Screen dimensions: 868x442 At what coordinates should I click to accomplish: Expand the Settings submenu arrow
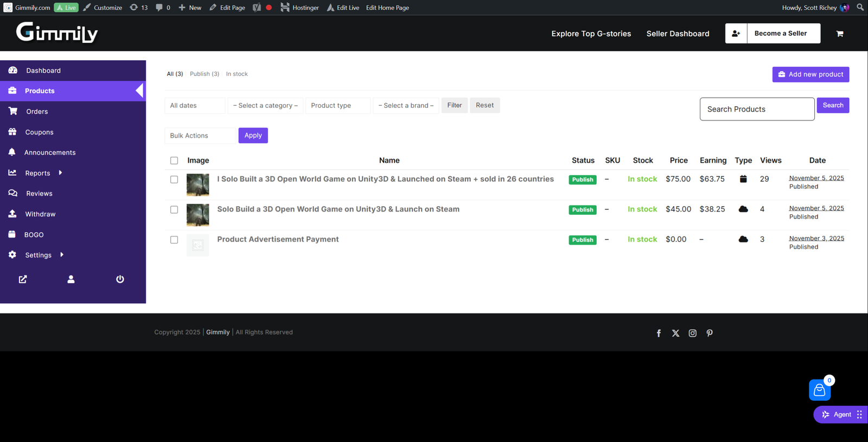point(62,255)
